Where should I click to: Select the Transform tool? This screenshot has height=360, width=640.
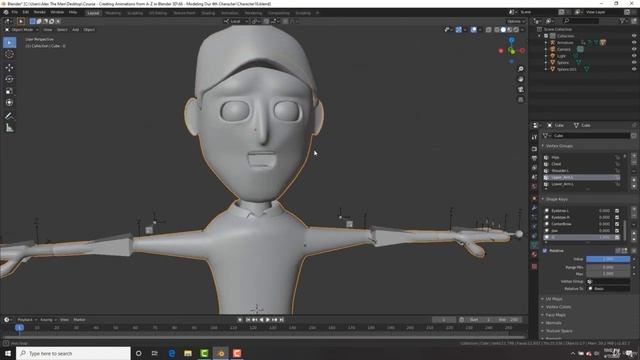pyautogui.click(x=9, y=103)
